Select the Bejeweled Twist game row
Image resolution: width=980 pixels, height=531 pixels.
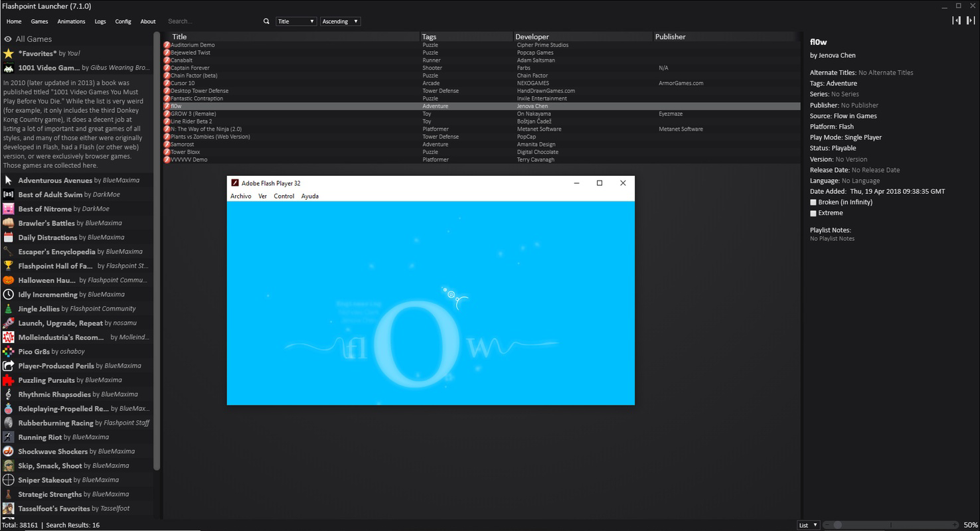pos(481,52)
